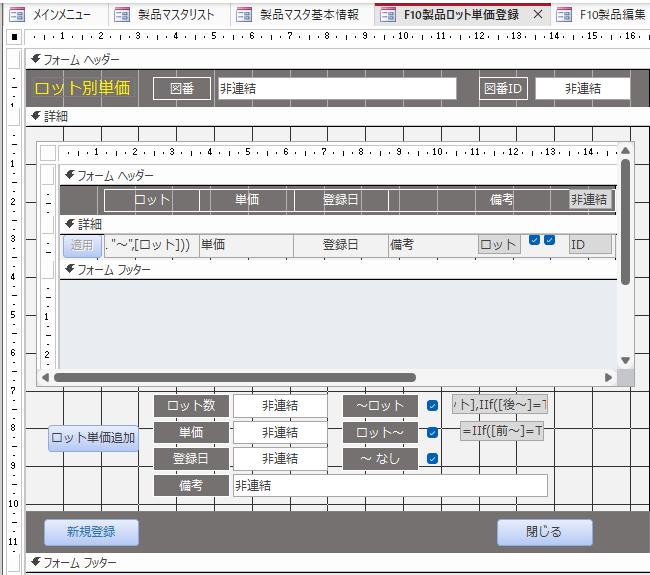Select 登録日 field in subform detail row
This screenshot has width=650, height=575.
click(341, 245)
